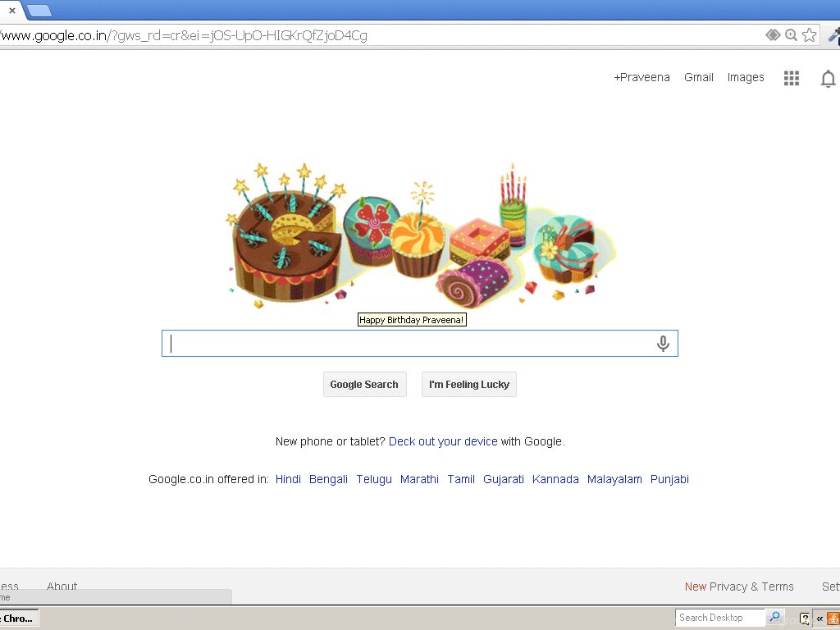Click the diamond icon in address bar

tap(773, 34)
